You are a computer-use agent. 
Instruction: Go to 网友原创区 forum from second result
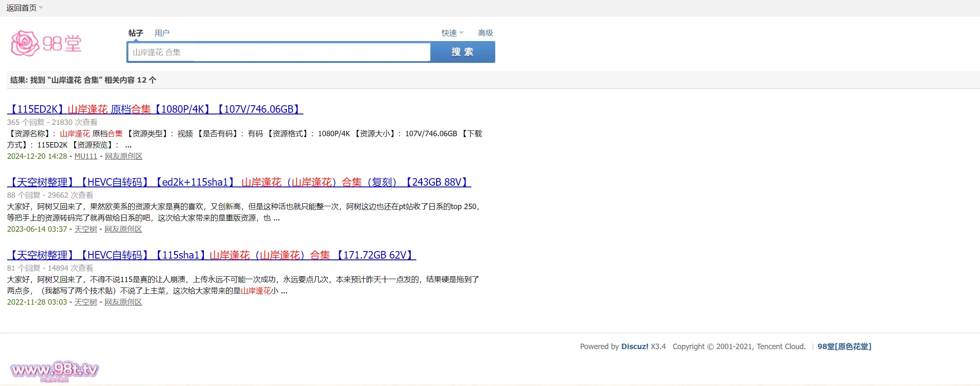(123, 229)
